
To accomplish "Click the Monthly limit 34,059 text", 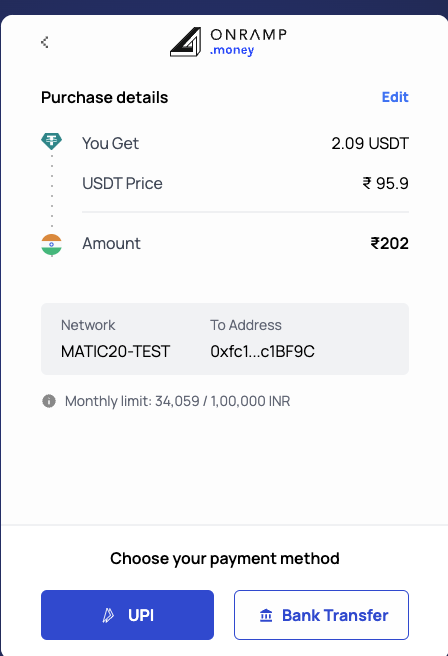I will coord(177,401).
